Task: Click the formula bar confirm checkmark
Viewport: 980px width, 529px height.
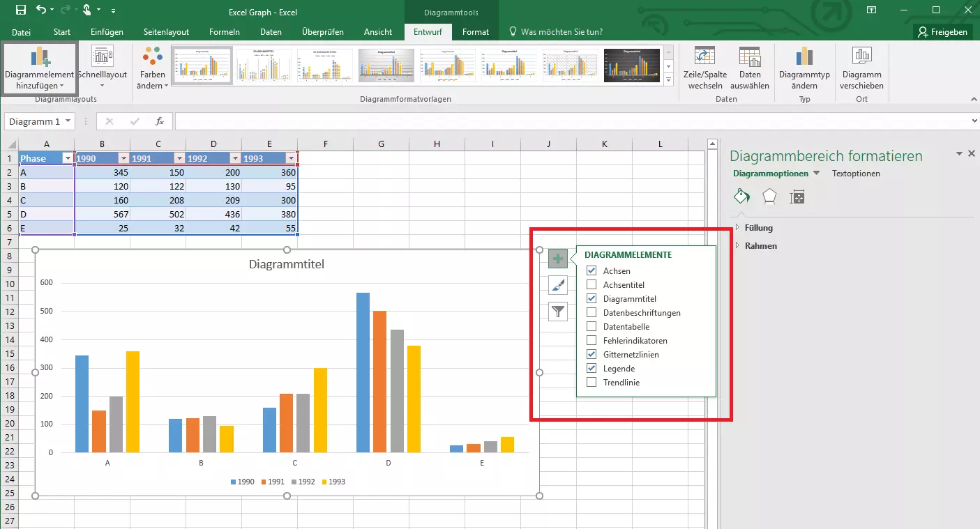Action: 135,121
